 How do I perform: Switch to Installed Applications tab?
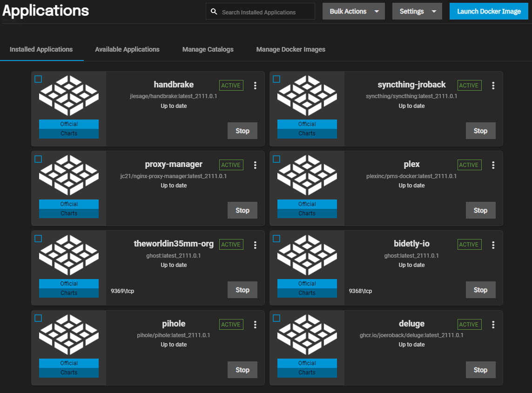41,49
